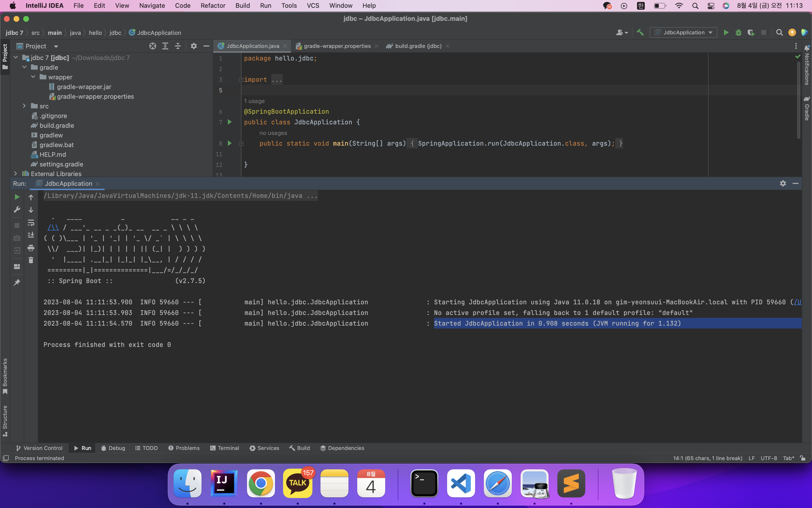Screen dimensions: 812x508
Task: Print the console output
Action: [x=31, y=248]
